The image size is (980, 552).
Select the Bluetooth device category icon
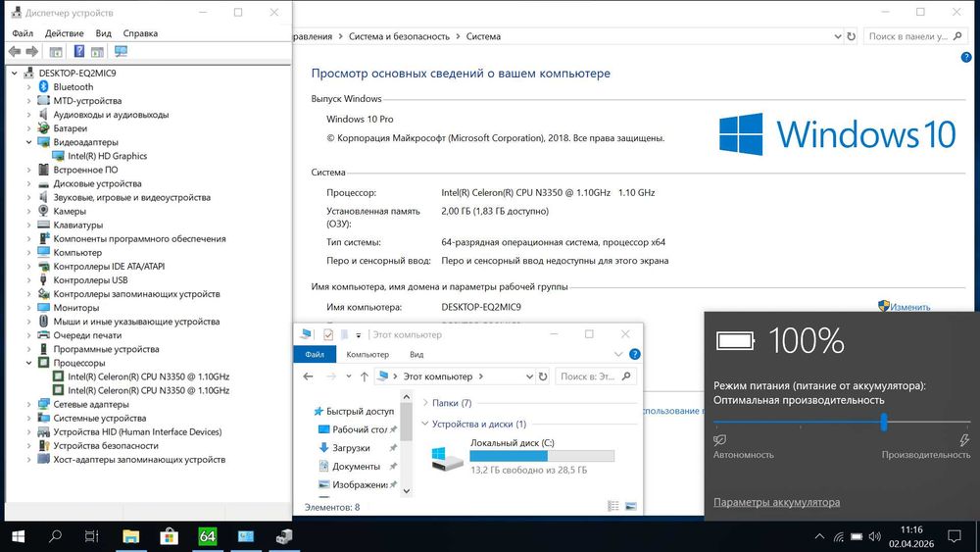coord(43,87)
